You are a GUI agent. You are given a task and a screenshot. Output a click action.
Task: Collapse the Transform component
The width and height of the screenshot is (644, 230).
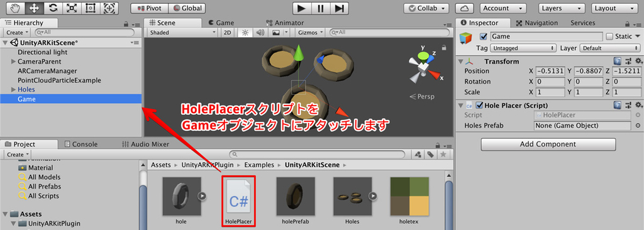(460, 62)
